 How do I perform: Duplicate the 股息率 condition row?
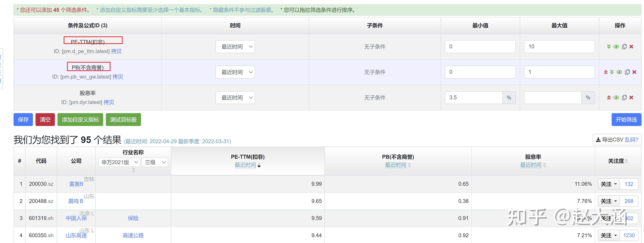(624, 98)
